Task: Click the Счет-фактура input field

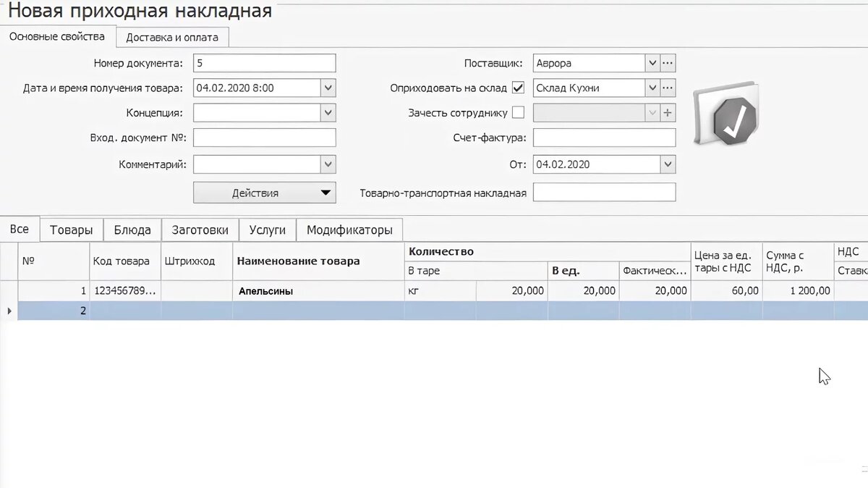Action: 604,138
